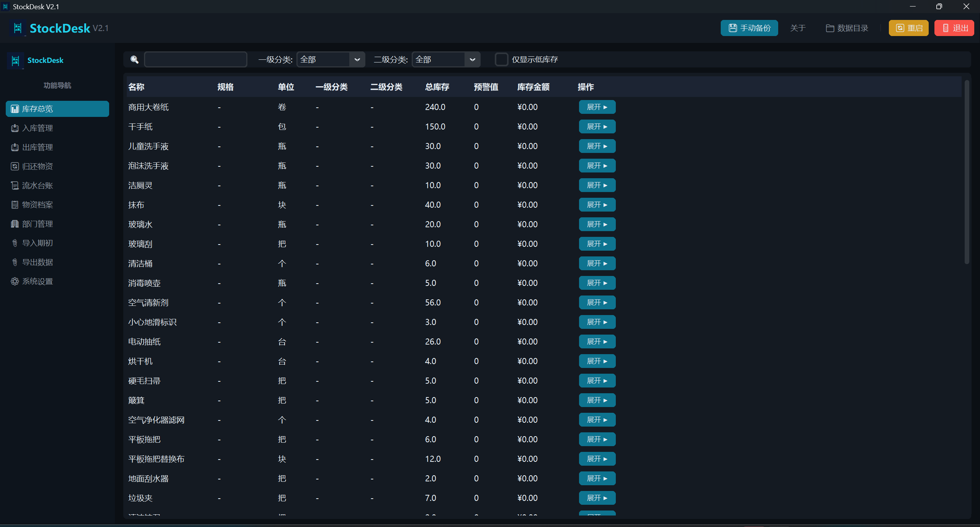Click the 导入期初 icon

15,243
